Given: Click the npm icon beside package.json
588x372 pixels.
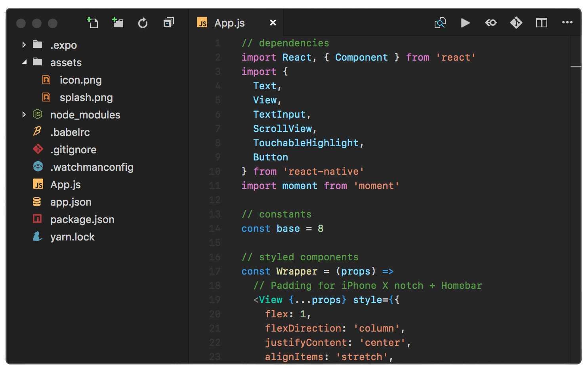Looking at the screenshot, I should pyautogui.click(x=37, y=219).
